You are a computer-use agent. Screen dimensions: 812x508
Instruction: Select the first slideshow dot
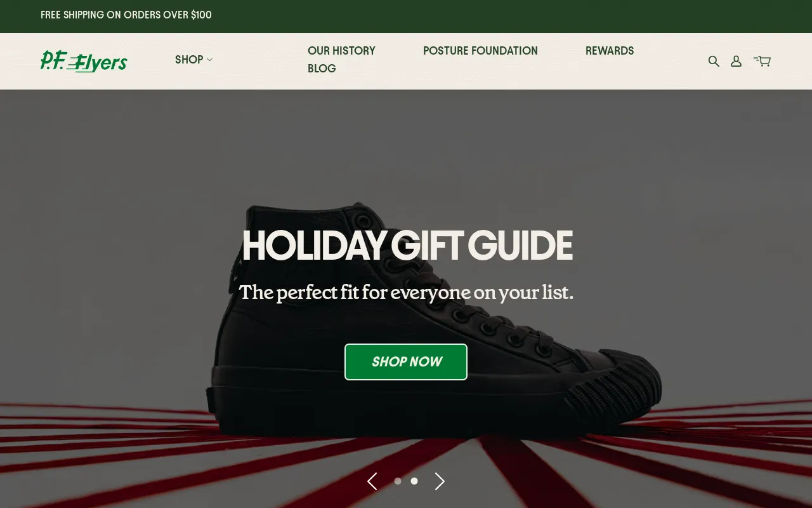point(398,481)
